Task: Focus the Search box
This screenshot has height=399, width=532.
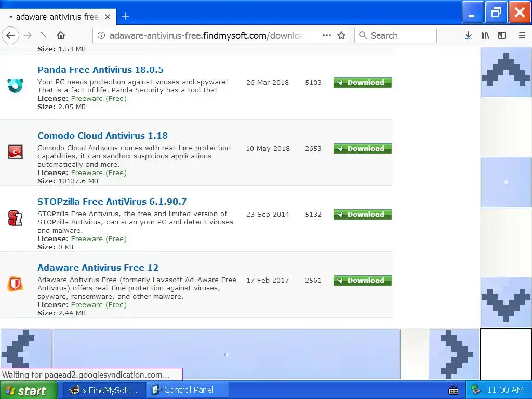Action: [395, 35]
